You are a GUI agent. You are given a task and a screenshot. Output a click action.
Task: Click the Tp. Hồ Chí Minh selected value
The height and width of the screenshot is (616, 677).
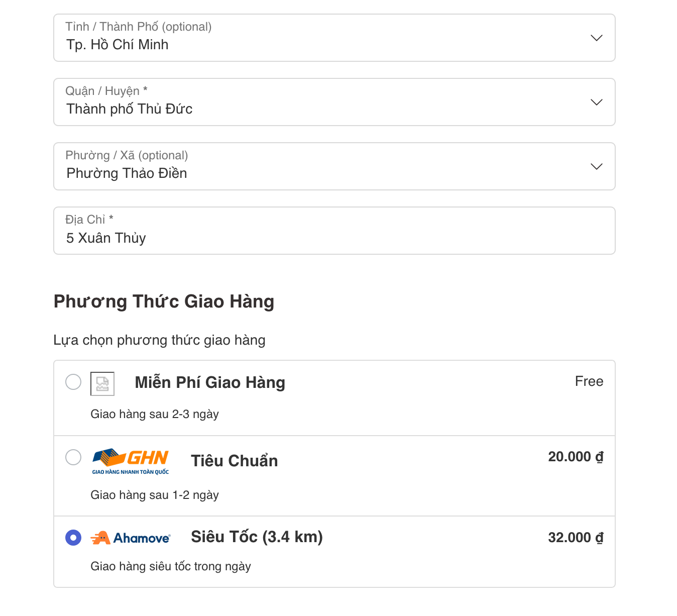[118, 45]
